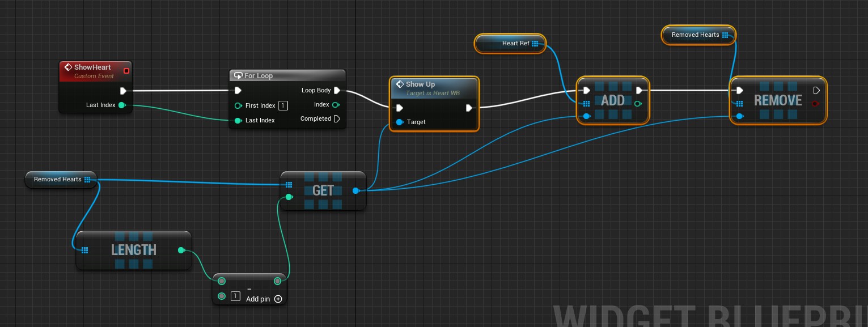This screenshot has width=868, height=327.
Task: Select the LENGTH array node
Action: tap(133, 250)
